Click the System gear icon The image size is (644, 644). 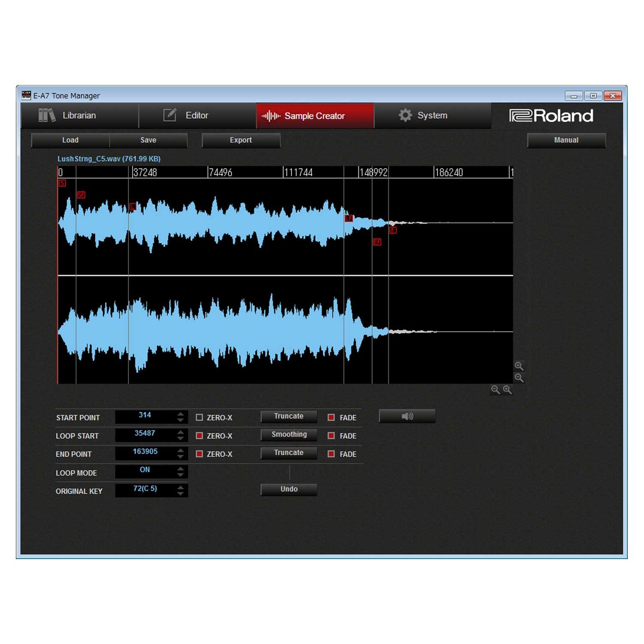pyautogui.click(x=405, y=115)
